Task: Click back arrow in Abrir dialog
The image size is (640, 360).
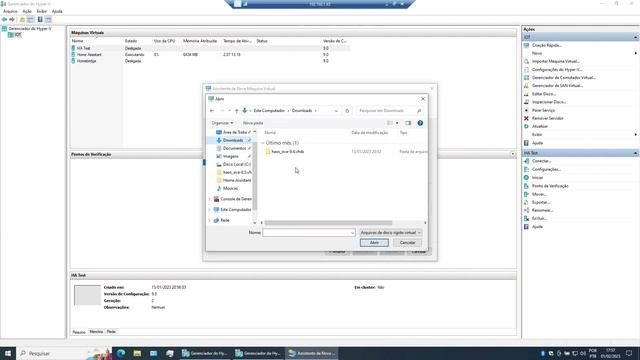Action: (212, 111)
